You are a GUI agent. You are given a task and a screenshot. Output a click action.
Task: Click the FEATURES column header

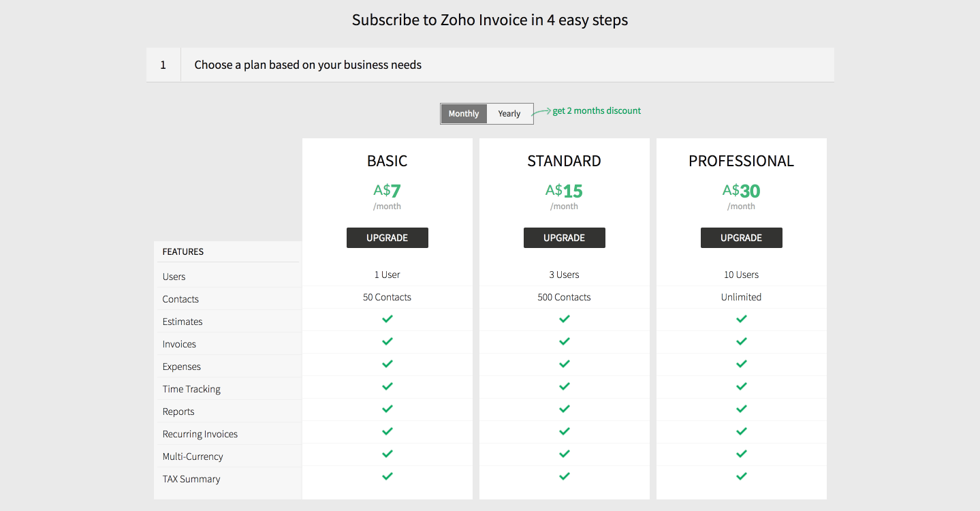[182, 251]
